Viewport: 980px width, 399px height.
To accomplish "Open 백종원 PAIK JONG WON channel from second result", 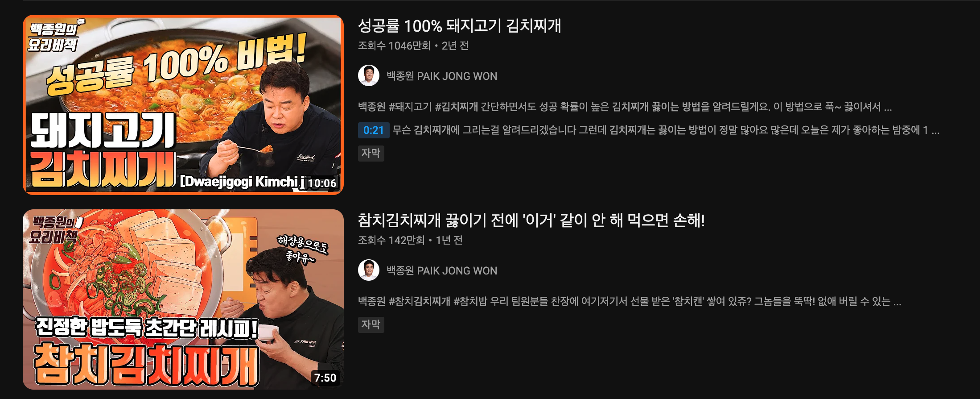I will pos(441,271).
